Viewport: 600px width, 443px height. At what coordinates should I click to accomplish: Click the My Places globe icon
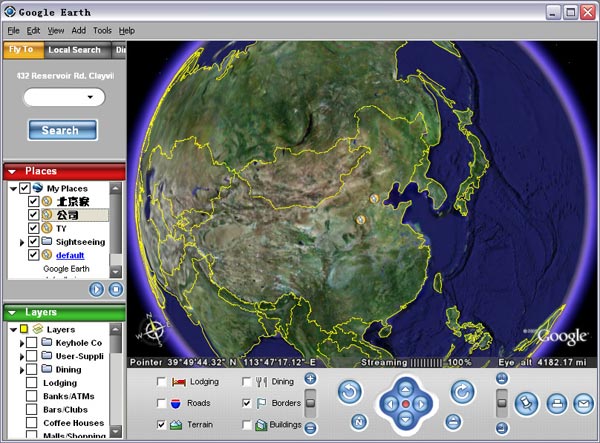38,187
